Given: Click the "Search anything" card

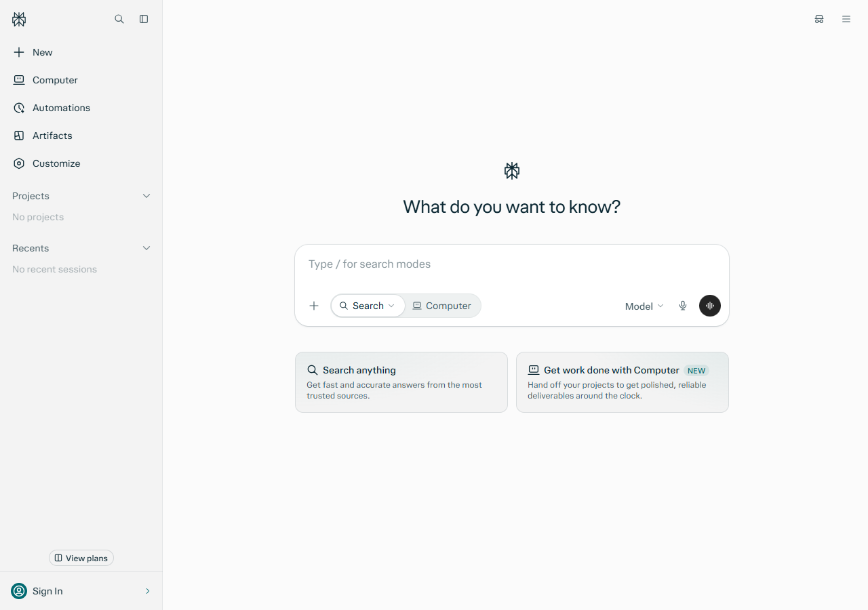Looking at the screenshot, I should click(401, 382).
